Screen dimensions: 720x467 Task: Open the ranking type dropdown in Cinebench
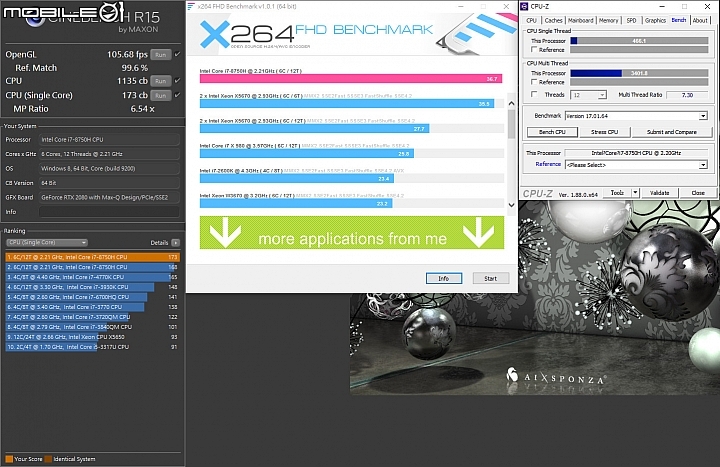46,242
